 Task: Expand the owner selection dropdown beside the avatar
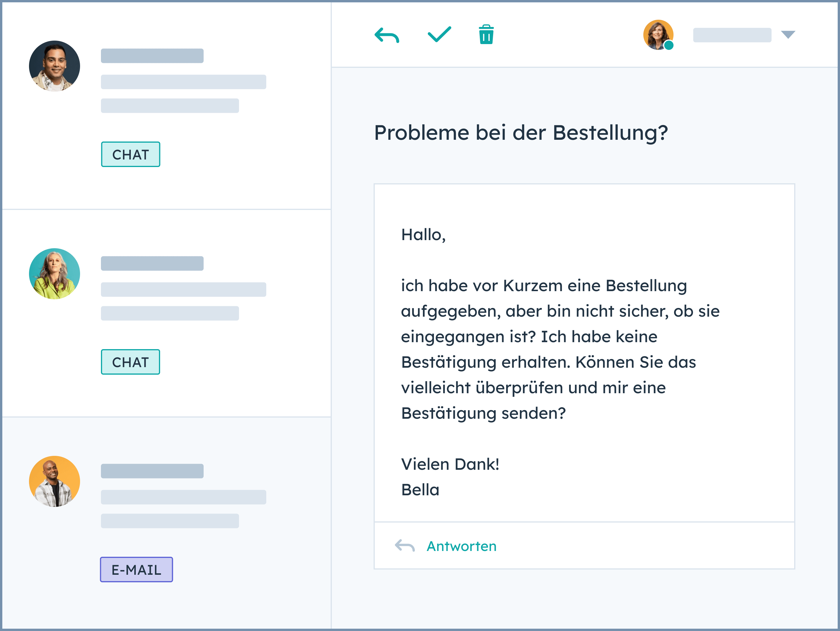[789, 35]
